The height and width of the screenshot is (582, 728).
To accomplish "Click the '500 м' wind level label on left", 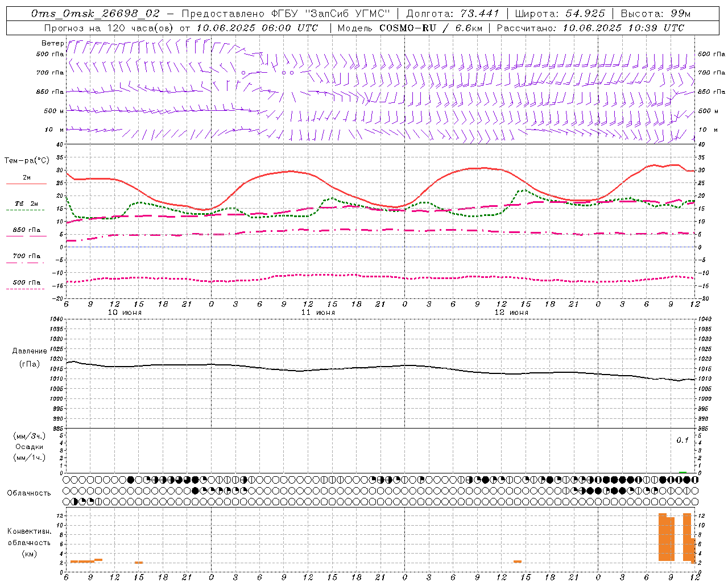I will pos(55,111).
